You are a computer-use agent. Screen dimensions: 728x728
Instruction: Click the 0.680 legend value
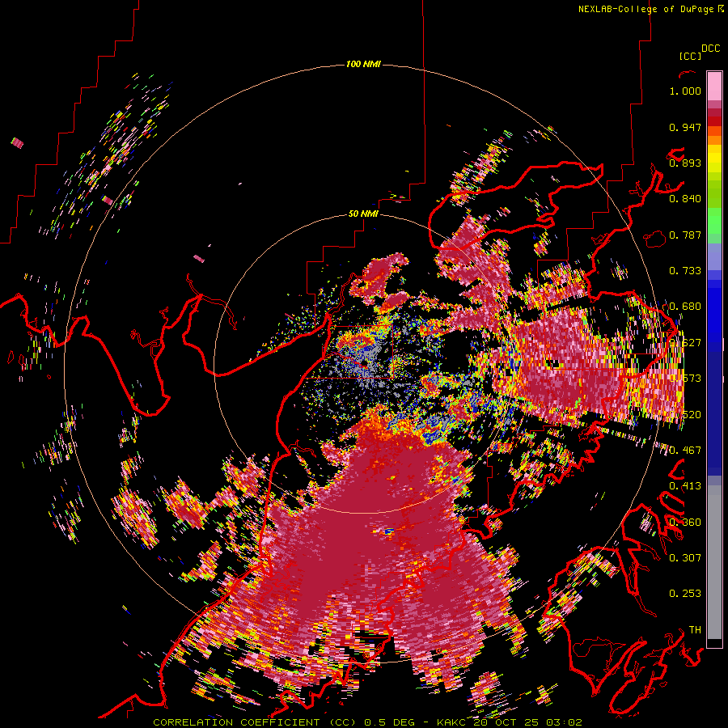[685, 307]
